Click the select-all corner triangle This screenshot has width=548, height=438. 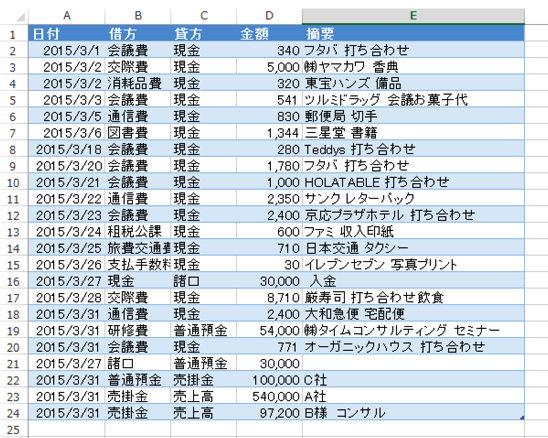click(20, 16)
